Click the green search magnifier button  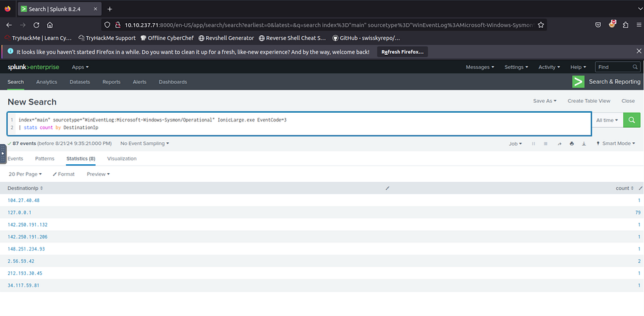631,120
